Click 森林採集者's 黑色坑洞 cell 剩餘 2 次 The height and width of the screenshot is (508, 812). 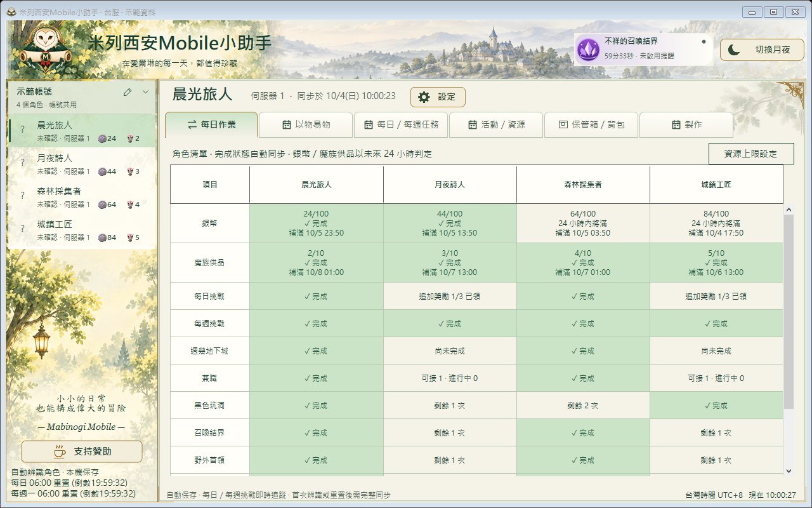click(583, 406)
